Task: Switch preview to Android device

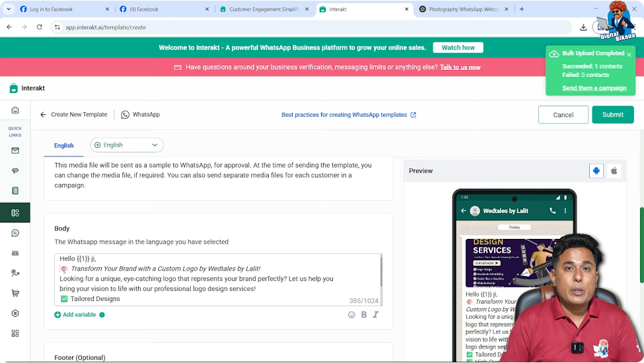Action: pyautogui.click(x=596, y=171)
